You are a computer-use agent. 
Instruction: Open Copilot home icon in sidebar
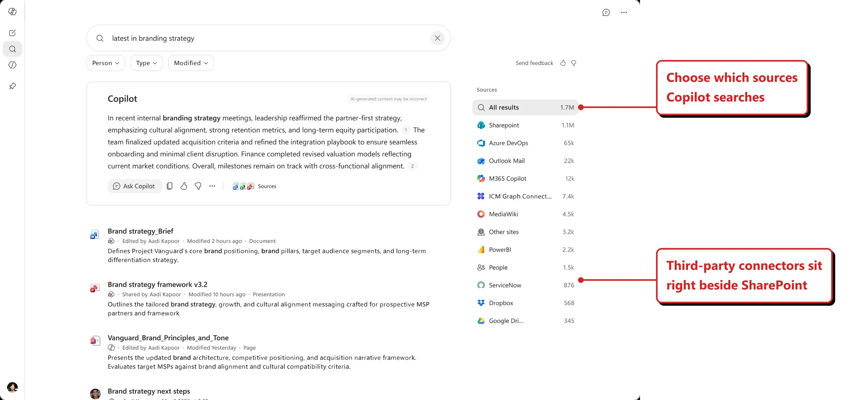click(12, 12)
